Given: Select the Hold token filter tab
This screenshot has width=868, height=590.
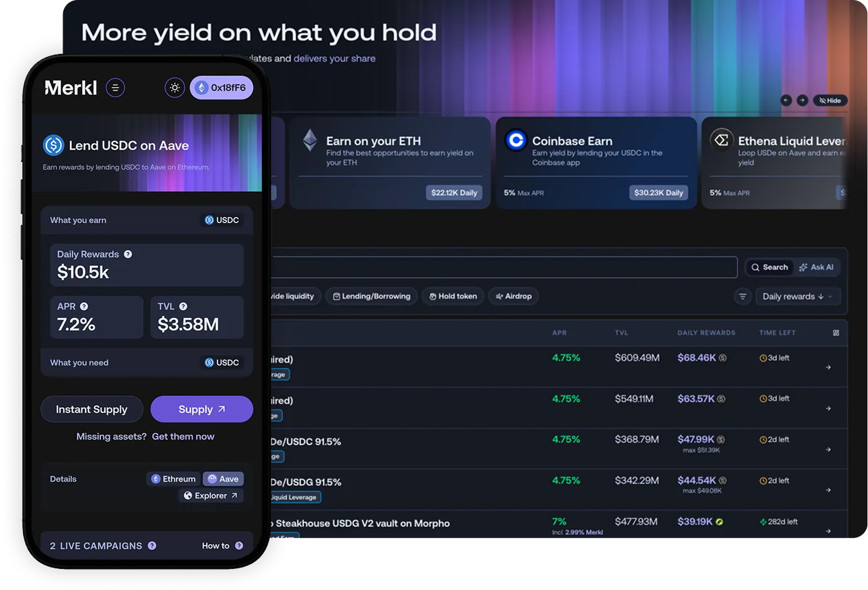Looking at the screenshot, I should (x=453, y=296).
